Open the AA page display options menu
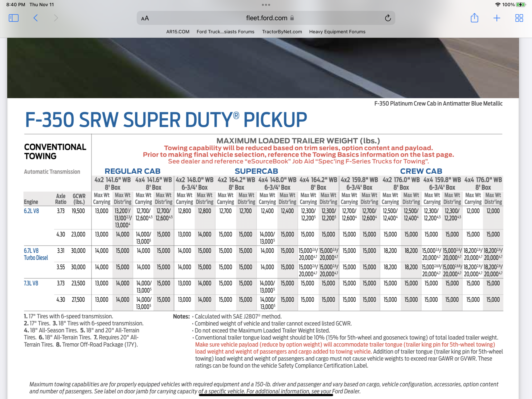 [x=145, y=18]
